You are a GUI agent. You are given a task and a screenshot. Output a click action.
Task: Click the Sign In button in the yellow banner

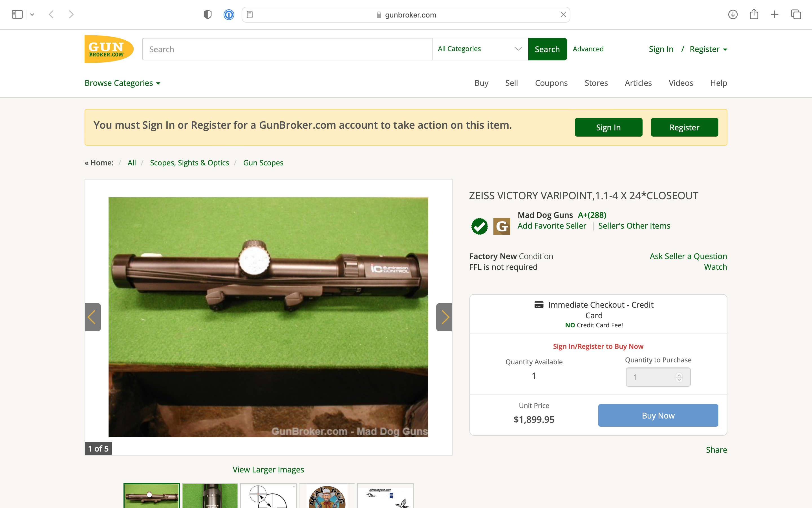pyautogui.click(x=608, y=127)
